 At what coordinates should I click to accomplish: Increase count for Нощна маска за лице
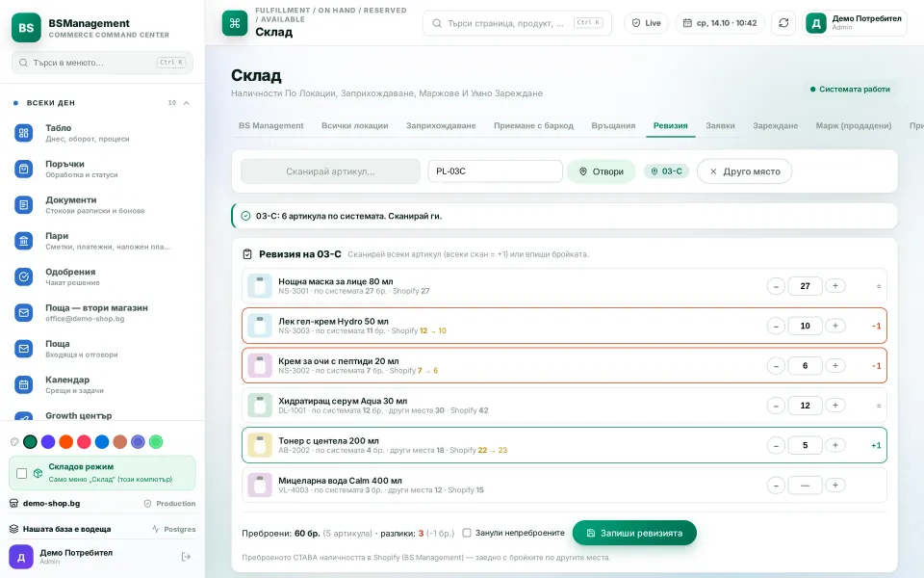click(835, 286)
